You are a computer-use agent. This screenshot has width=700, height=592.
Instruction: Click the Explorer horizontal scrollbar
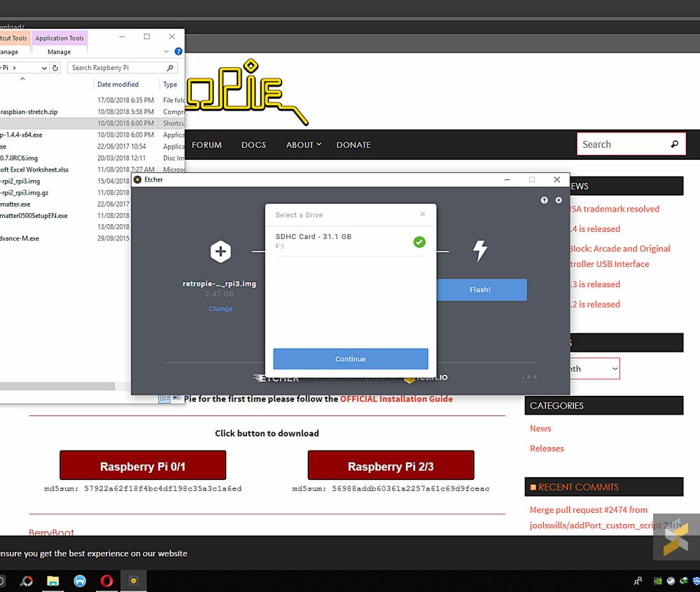[57, 386]
